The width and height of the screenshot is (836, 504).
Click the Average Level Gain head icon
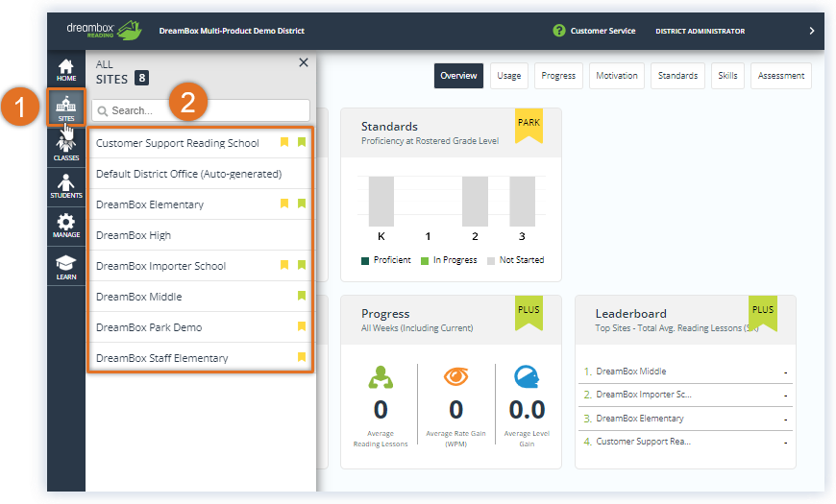pos(527,376)
